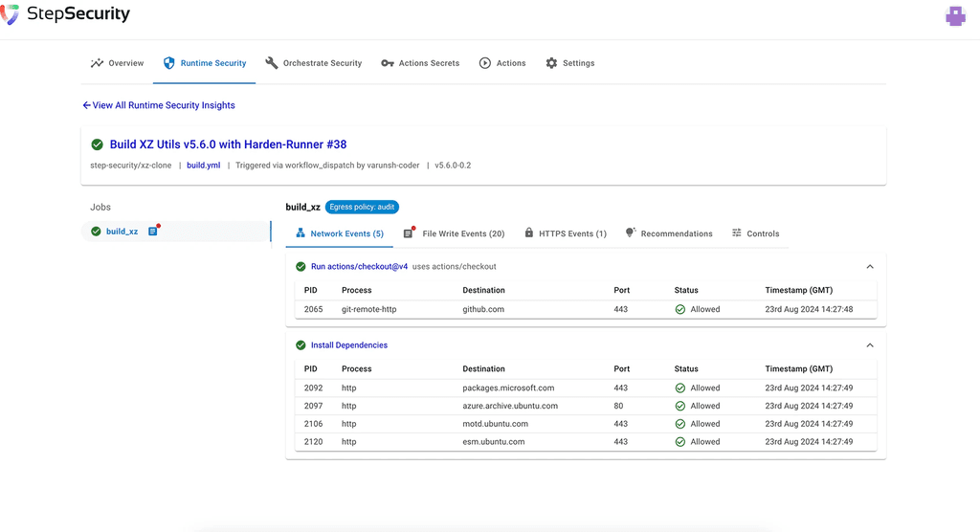980x532 pixels.
Task: Click Allowed status icon for azure.archive.ubuntu.com row
Action: pos(680,407)
